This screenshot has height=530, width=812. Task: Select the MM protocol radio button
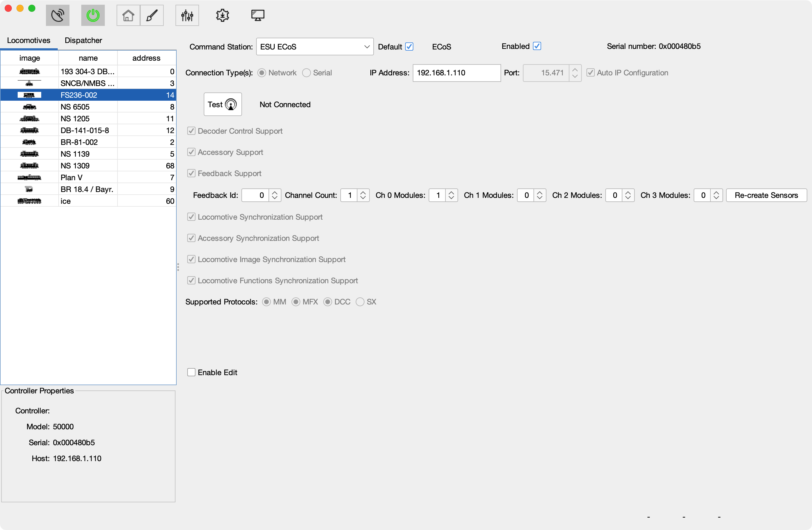pyautogui.click(x=266, y=302)
